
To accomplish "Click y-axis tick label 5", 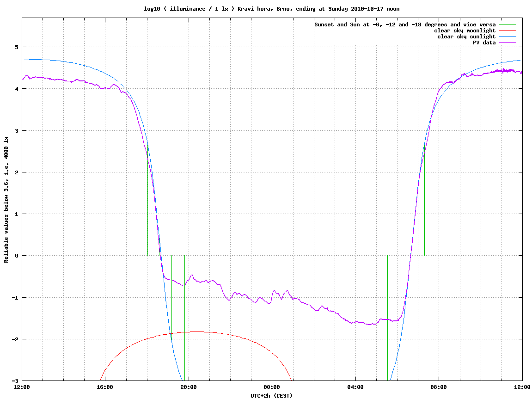I will tap(16, 47).
